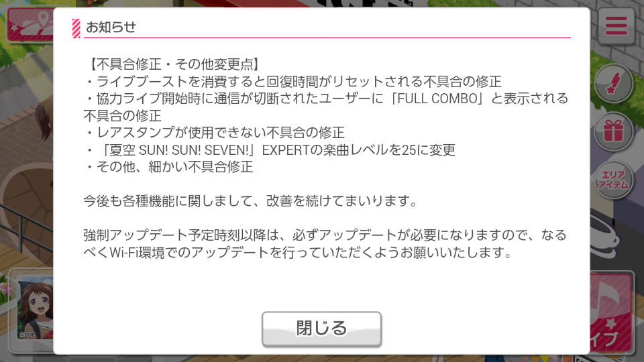Open the エリアアイテム round icon
The width and height of the screenshot is (644, 362).
613,180
